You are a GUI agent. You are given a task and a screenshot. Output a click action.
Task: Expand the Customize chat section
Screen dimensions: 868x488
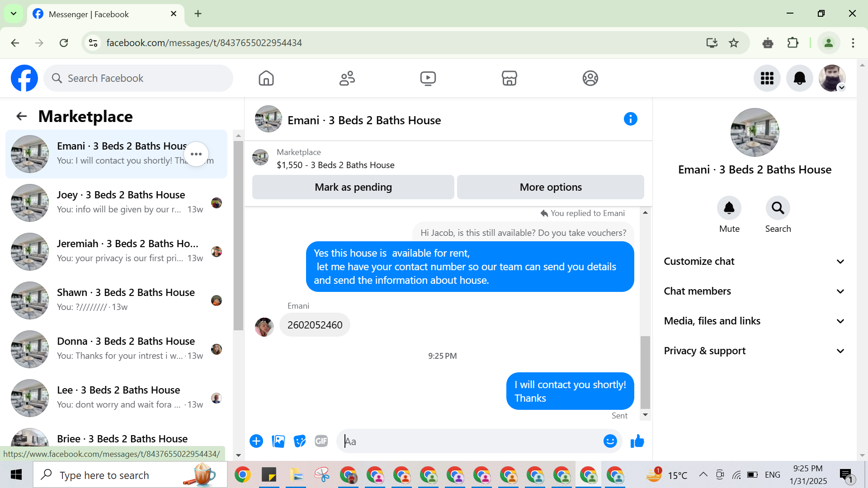click(755, 261)
